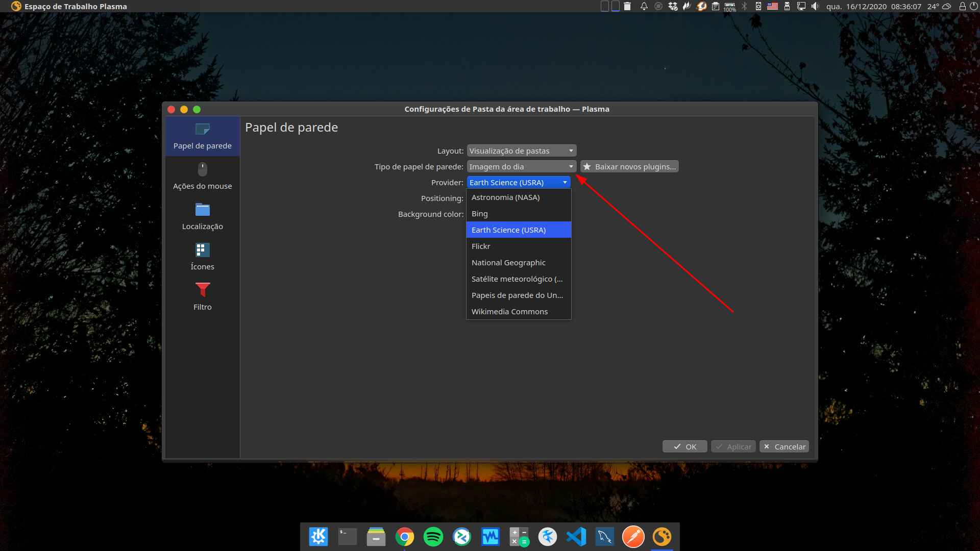
Task: Collapse the Provider combo box
Action: [x=518, y=183]
